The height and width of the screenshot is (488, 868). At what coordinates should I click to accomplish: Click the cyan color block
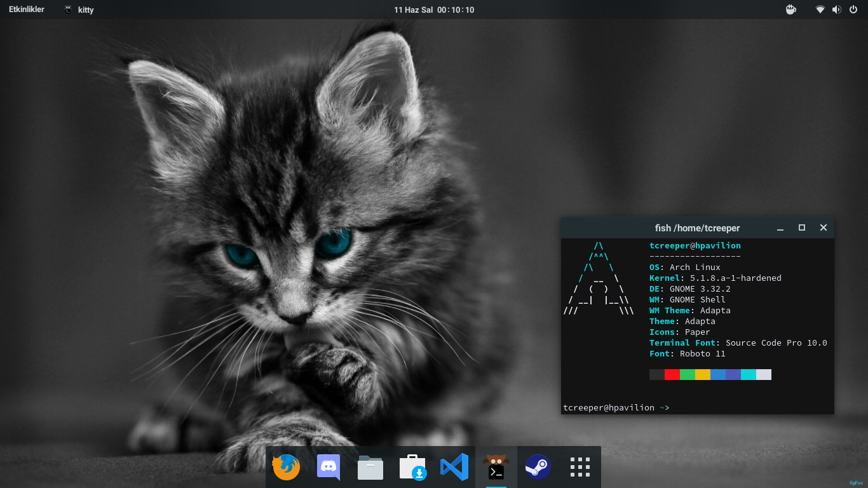749,375
